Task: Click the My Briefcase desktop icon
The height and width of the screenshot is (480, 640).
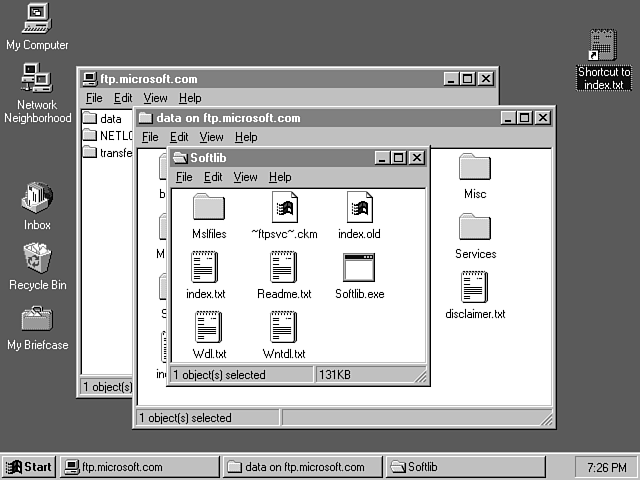Action: (x=37, y=320)
